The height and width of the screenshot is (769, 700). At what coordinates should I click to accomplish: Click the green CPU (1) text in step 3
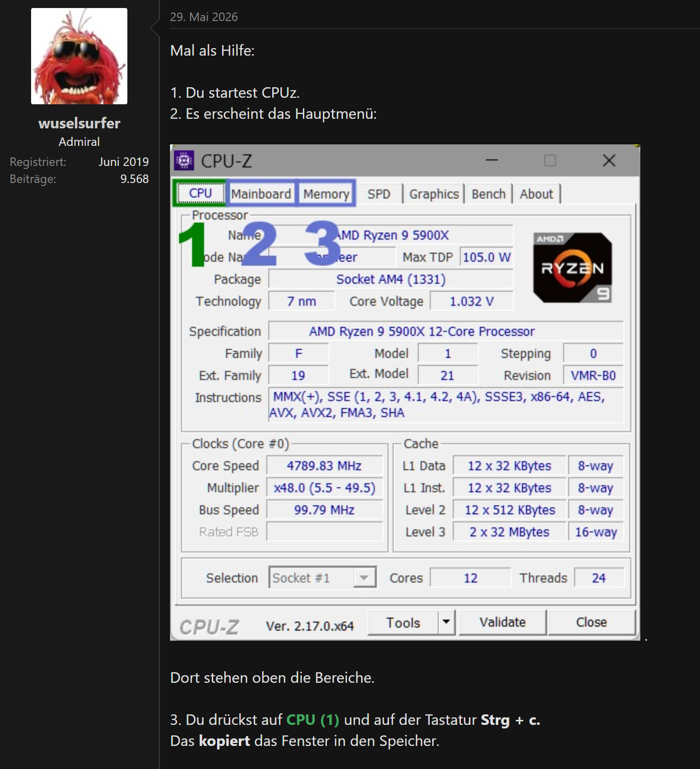312,720
